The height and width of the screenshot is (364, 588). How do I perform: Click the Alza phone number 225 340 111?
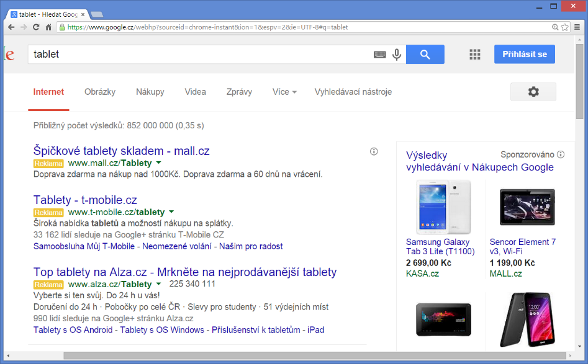coord(192,284)
